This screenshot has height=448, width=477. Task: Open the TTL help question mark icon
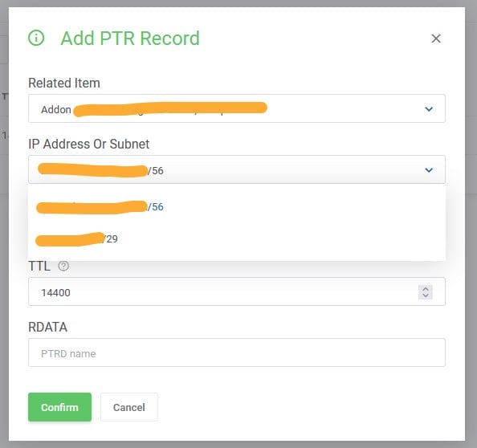coord(63,266)
